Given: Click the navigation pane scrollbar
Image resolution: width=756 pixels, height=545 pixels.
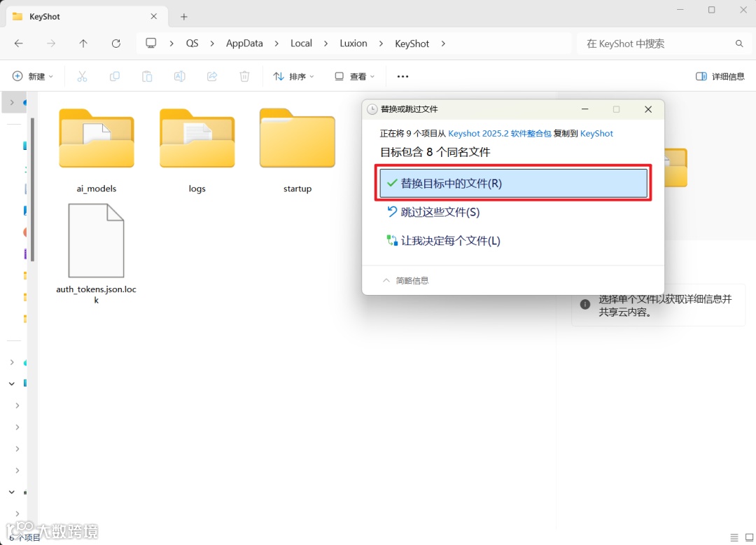Looking at the screenshot, I should [32, 190].
